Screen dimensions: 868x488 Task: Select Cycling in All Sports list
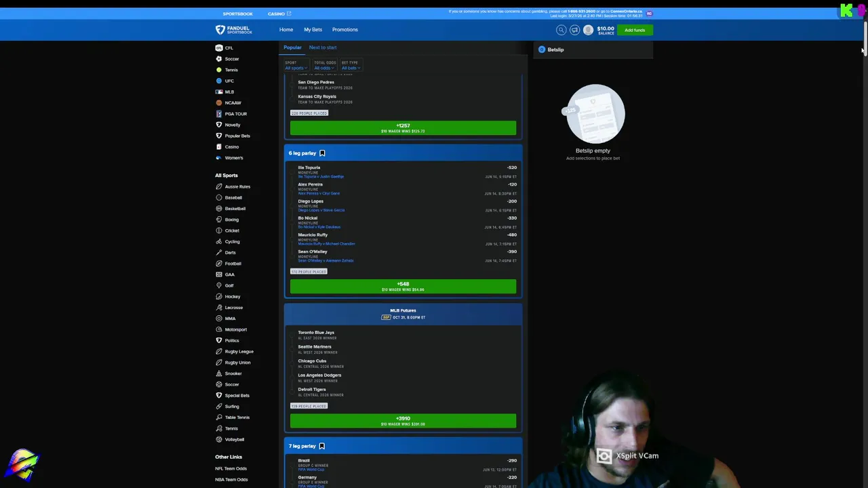coord(232,241)
